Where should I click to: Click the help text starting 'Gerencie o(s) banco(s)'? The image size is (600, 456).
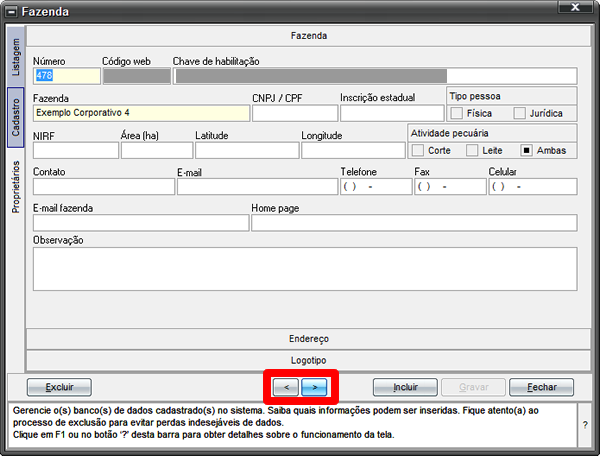tap(276, 422)
